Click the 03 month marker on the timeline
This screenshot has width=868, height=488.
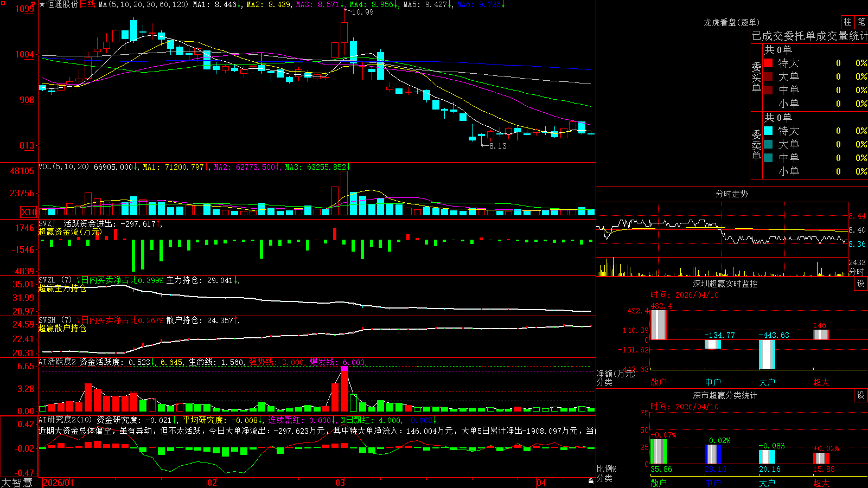(340, 483)
